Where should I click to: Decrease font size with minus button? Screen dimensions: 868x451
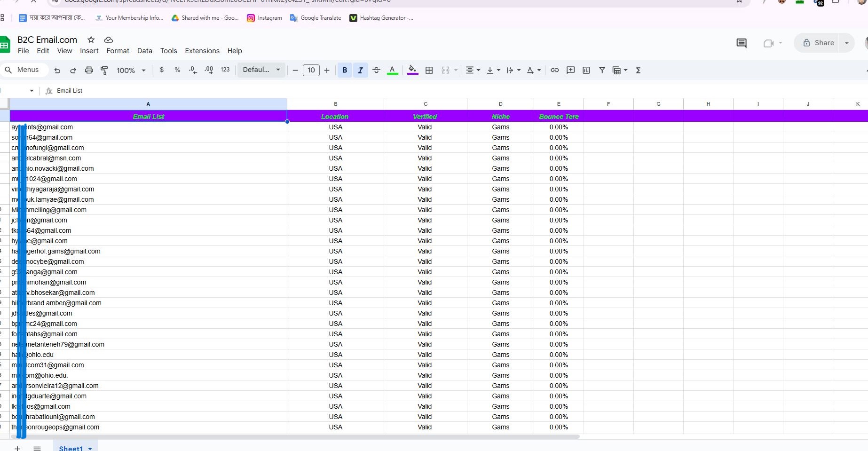[x=295, y=70]
